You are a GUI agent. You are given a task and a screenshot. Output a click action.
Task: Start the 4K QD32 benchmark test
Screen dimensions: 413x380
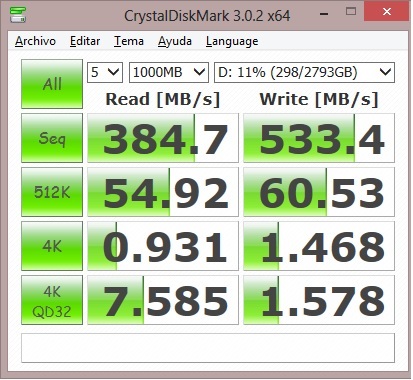52,300
